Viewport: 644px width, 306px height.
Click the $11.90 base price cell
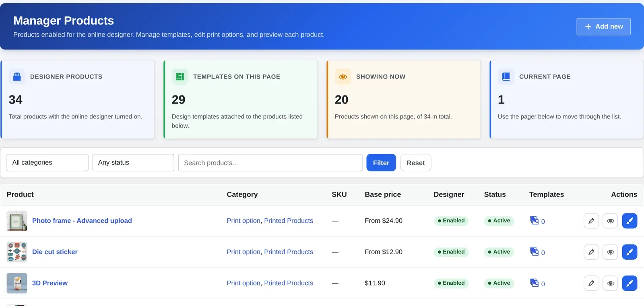[x=375, y=283]
